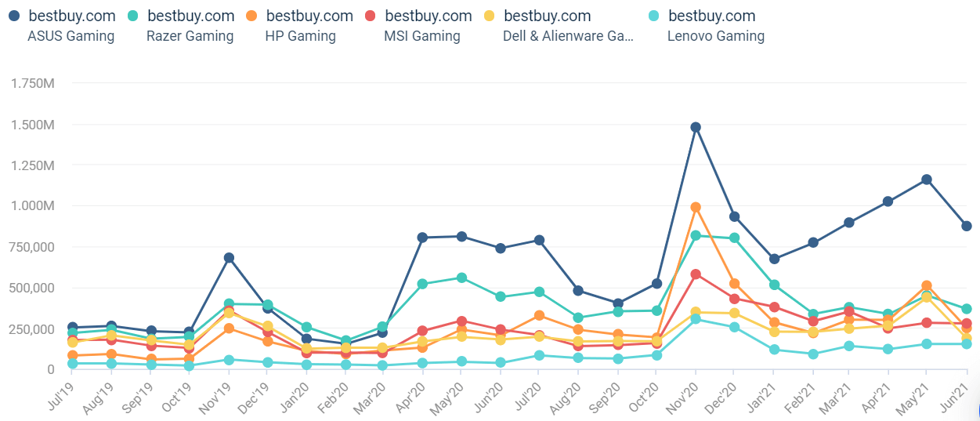The height and width of the screenshot is (421, 980).
Task: Click the Razer May'20 data point
Action: [x=462, y=278]
